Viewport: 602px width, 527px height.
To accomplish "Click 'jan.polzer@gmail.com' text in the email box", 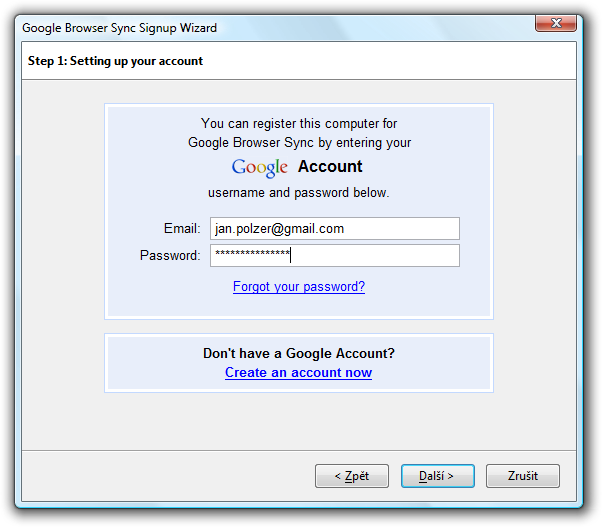I will pyautogui.click(x=280, y=229).
